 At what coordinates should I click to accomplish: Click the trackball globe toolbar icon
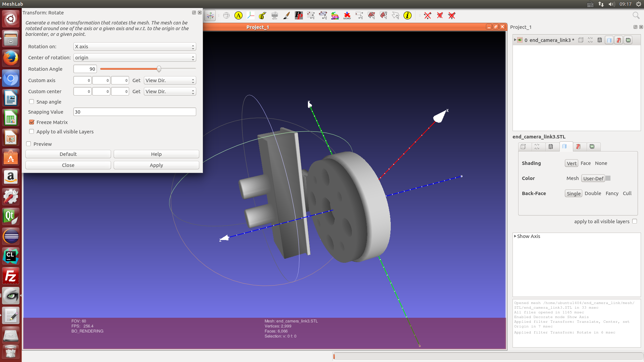tap(226, 15)
